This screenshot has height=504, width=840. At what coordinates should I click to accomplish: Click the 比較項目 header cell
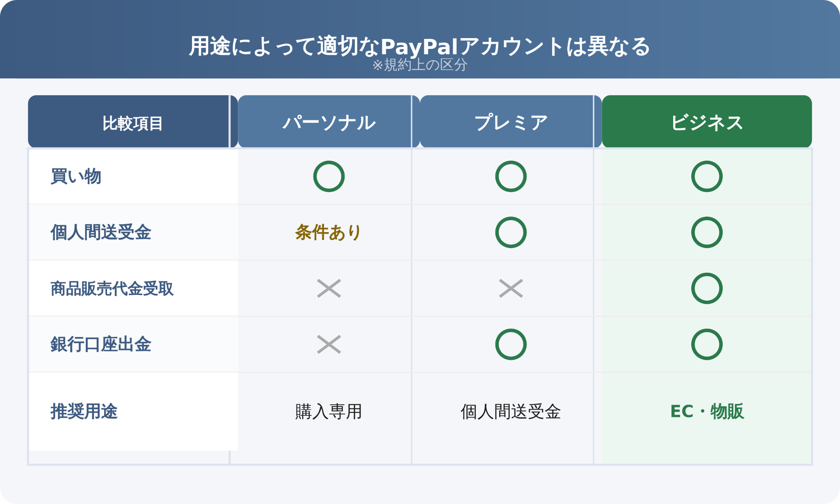coord(133,121)
